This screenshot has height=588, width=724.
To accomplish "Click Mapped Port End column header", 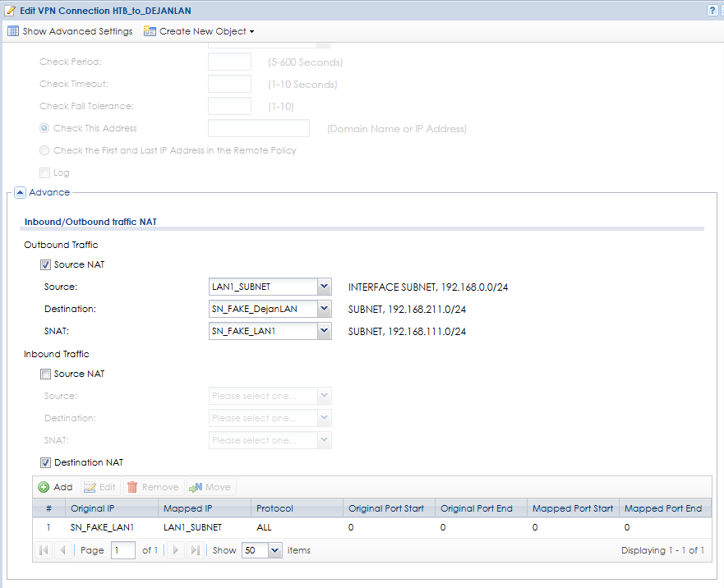I will [x=665, y=508].
